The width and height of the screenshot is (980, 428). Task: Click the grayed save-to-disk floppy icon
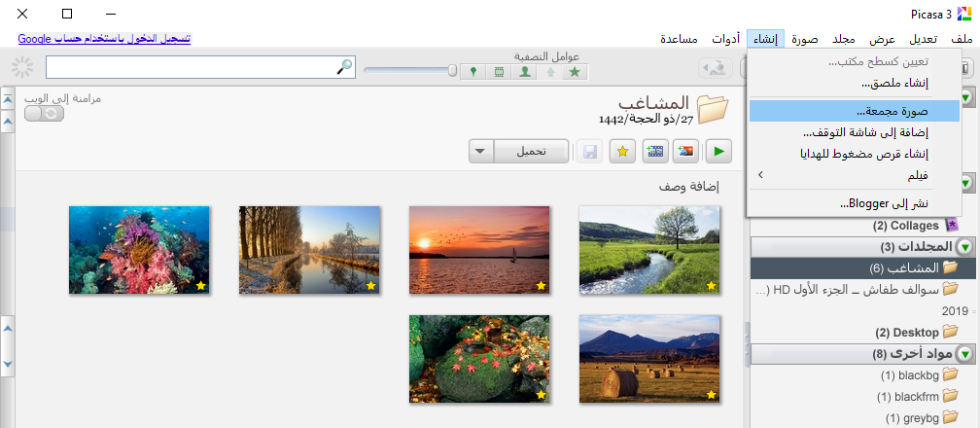pos(590,151)
